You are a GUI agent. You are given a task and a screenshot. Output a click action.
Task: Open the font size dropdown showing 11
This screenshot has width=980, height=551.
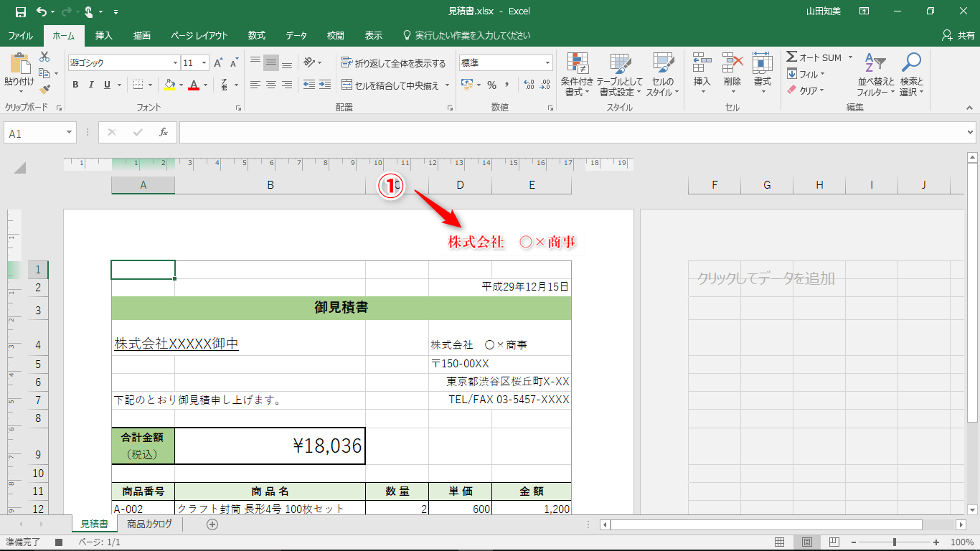click(x=204, y=63)
